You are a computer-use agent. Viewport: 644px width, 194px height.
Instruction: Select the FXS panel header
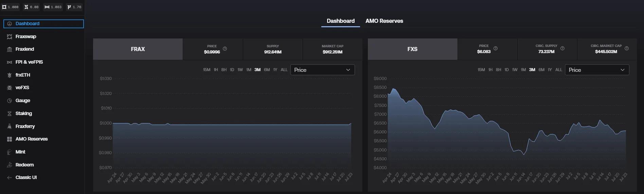[x=412, y=49]
